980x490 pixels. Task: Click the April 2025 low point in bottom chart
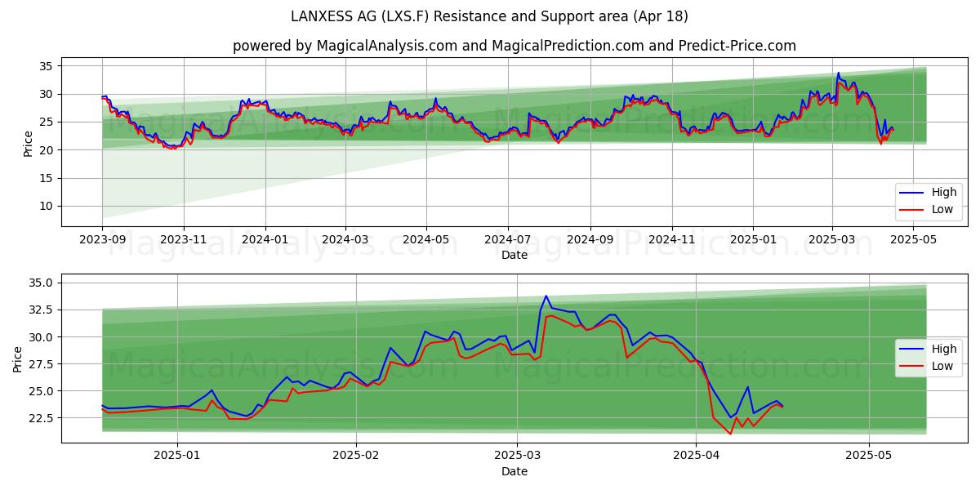[730, 434]
